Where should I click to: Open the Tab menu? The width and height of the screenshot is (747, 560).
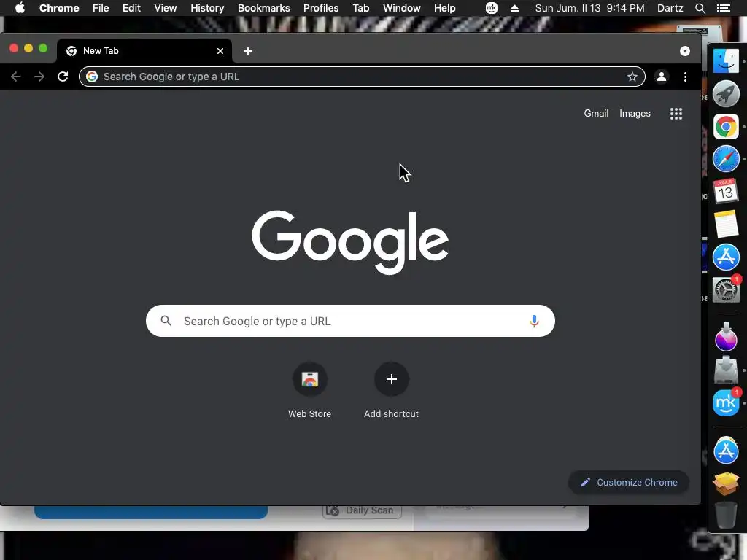point(360,8)
